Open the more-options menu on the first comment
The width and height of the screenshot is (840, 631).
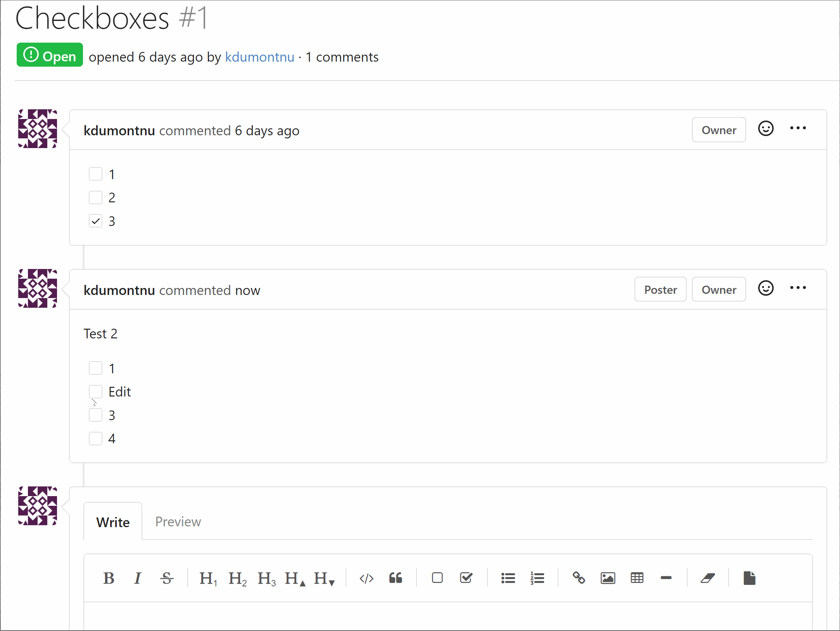[x=798, y=128]
